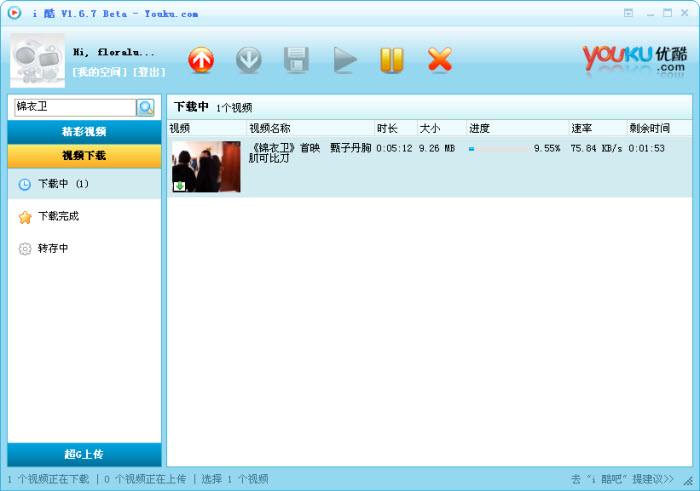Pause the download with yellow pause icon
This screenshot has width=700, height=491.
[x=392, y=60]
